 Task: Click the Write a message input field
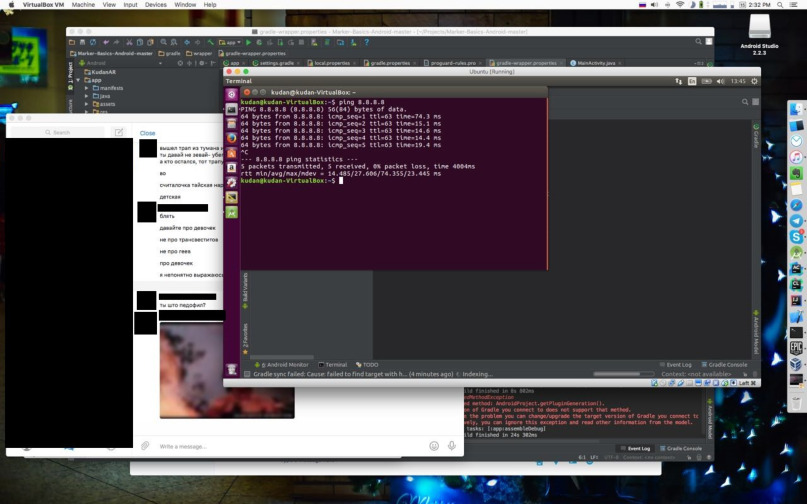click(280, 446)
